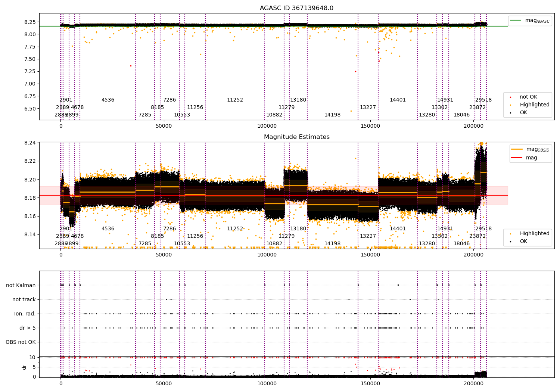Click obsid label '8185' in Magnitude Estimates plot
The height and width of the screenshot is (392, 560).
click(157, 236)
